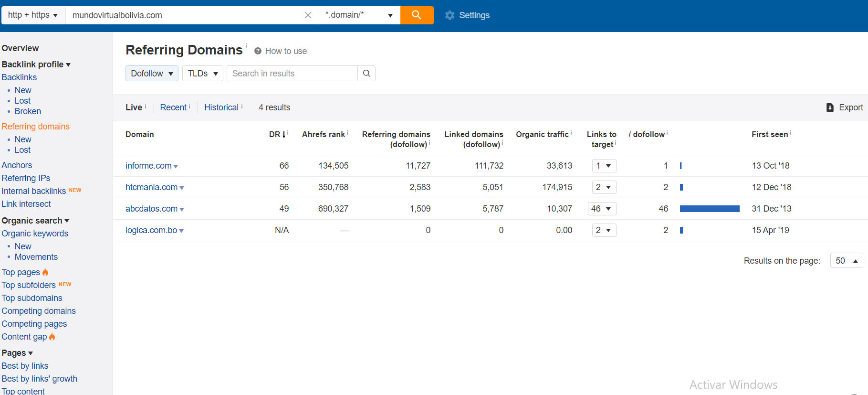This screenshot has height=395, width=868.
Task: Click the fire icon beside Content gap
Action: point(52,337)
